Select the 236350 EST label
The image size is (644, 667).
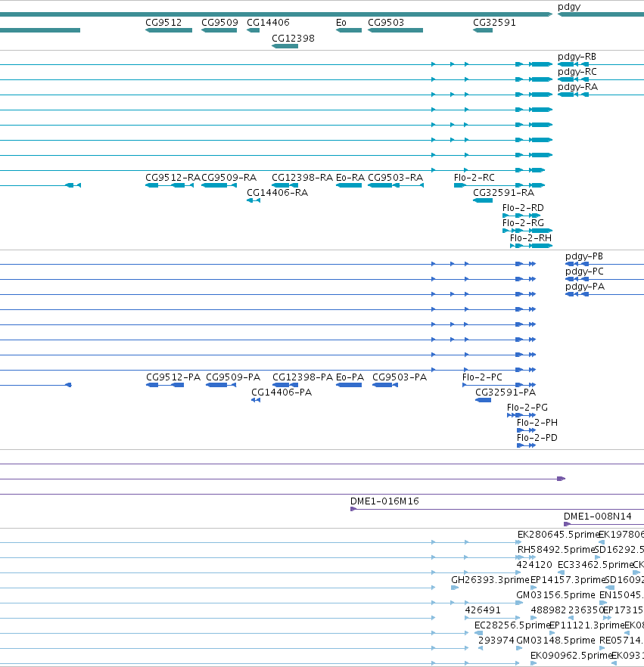pos(586,610)
